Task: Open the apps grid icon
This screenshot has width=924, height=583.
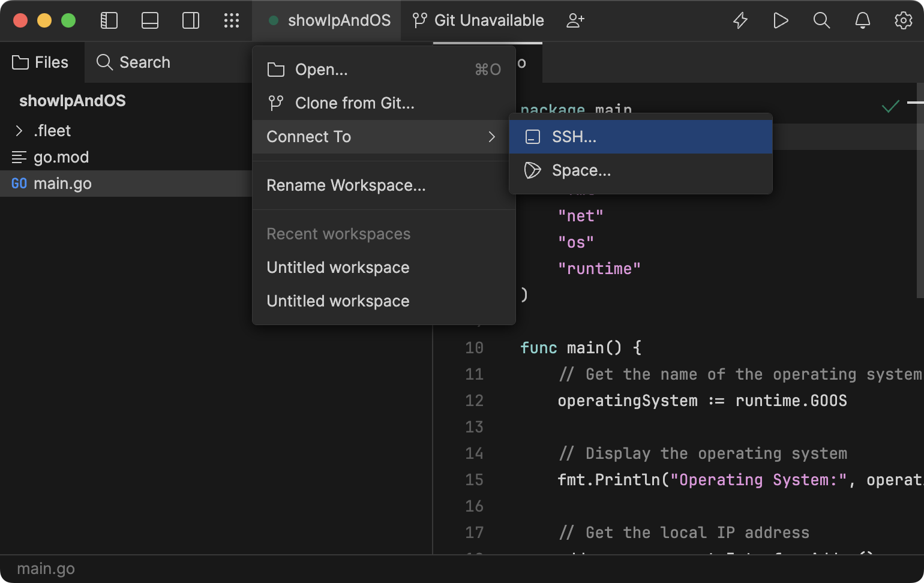Action: 232,20
